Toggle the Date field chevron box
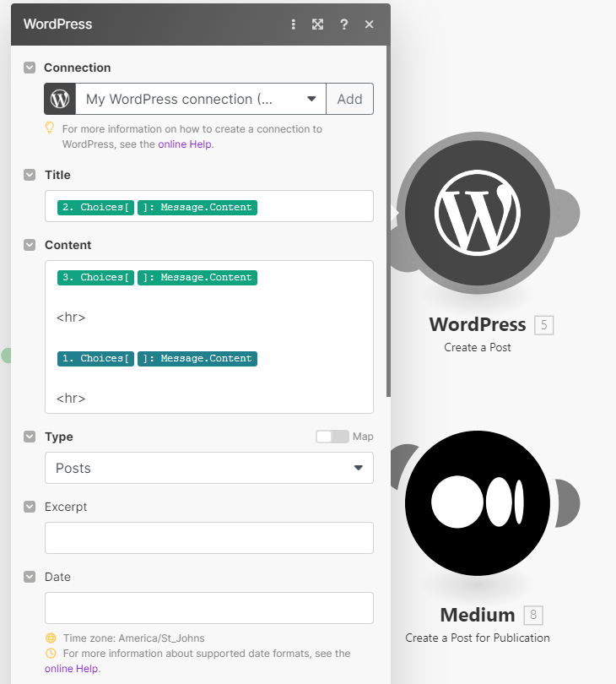Screen dimensions: 616x684 coord(30,577)
